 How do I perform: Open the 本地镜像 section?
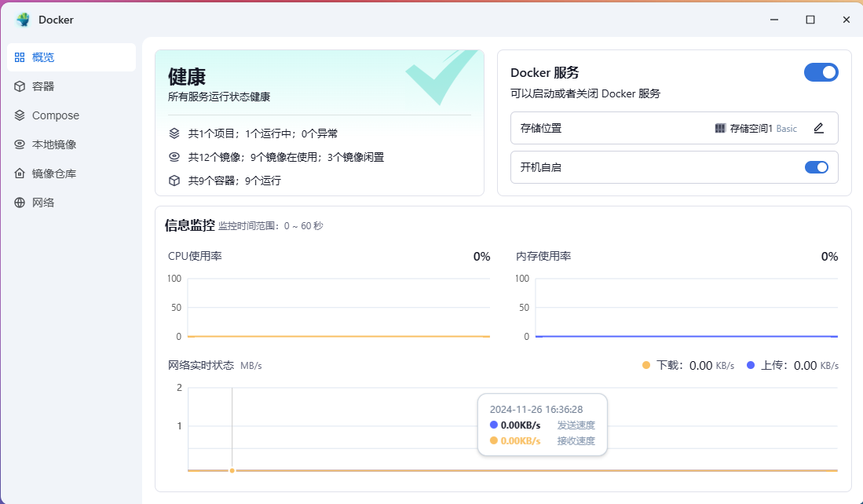(71, 144)
